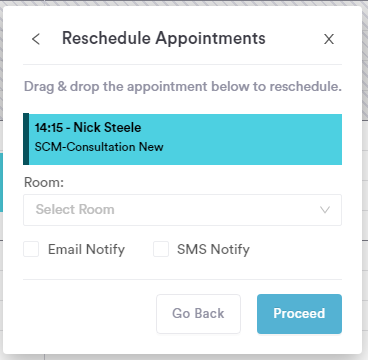Open the Select Room combo box
Image resolution: width=368 pixels, height=360 pixels.
182,210
